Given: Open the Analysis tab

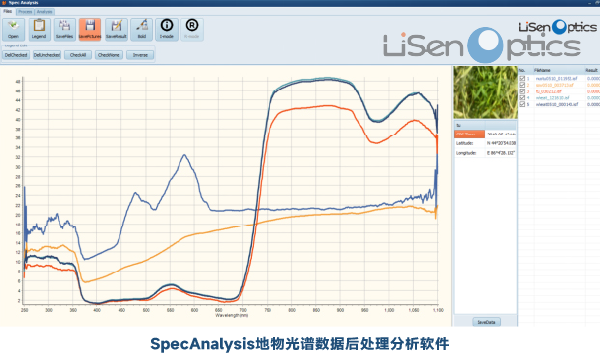Looking at the screenshot, I should click(44, 12).
